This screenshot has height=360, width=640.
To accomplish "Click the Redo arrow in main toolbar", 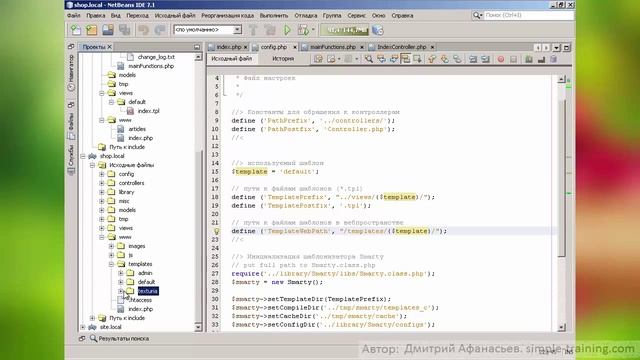I will (160, 30).
